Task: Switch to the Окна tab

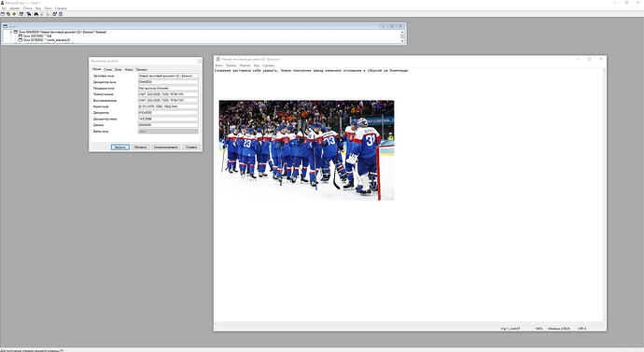Action: click(118, 69)
